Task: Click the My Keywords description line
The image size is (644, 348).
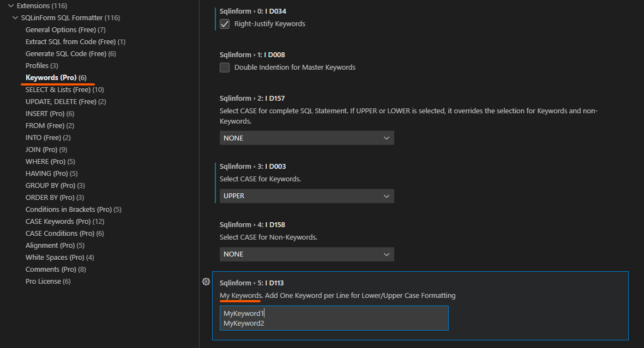Action: click(x=338, y=296)
